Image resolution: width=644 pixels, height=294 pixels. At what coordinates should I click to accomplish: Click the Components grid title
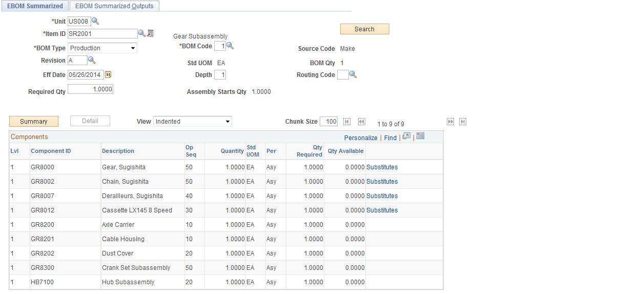pyautogui.click(x=29, y=137)
